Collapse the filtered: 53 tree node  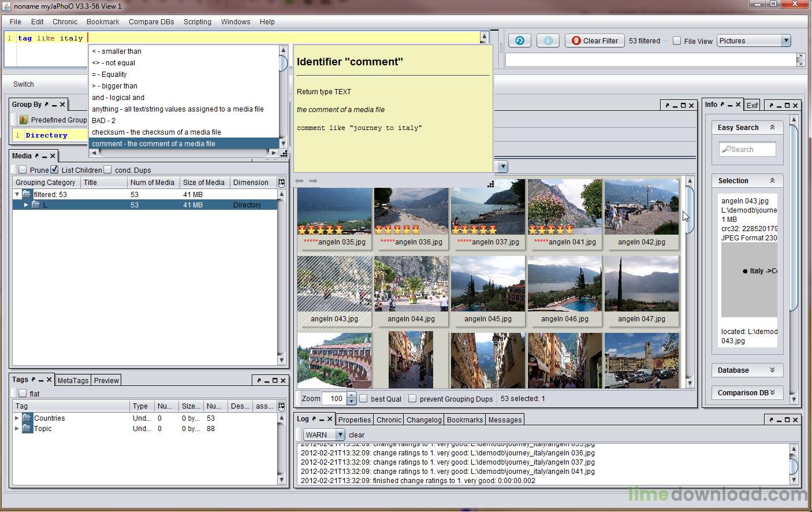point(17,194)
